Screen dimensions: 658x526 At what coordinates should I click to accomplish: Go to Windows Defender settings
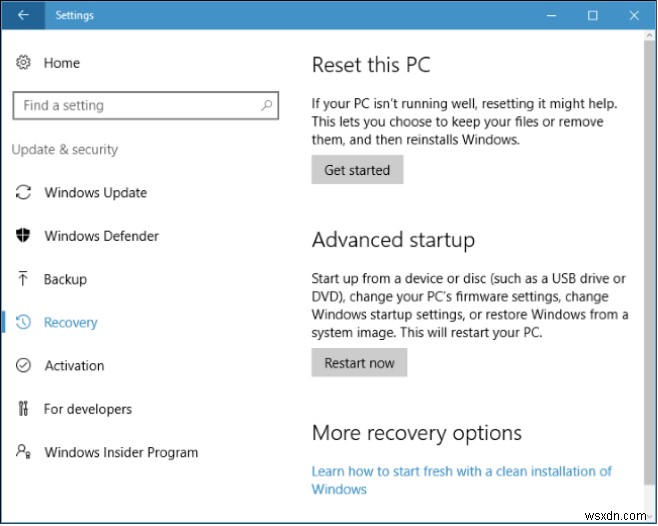tap(102, 236)
